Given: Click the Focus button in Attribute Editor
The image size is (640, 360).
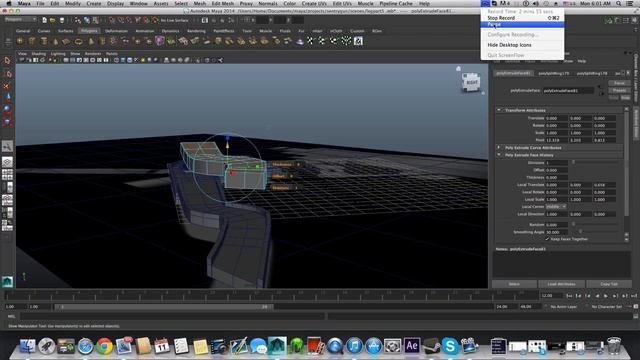Looking at the screenshot, I should 619,83.
